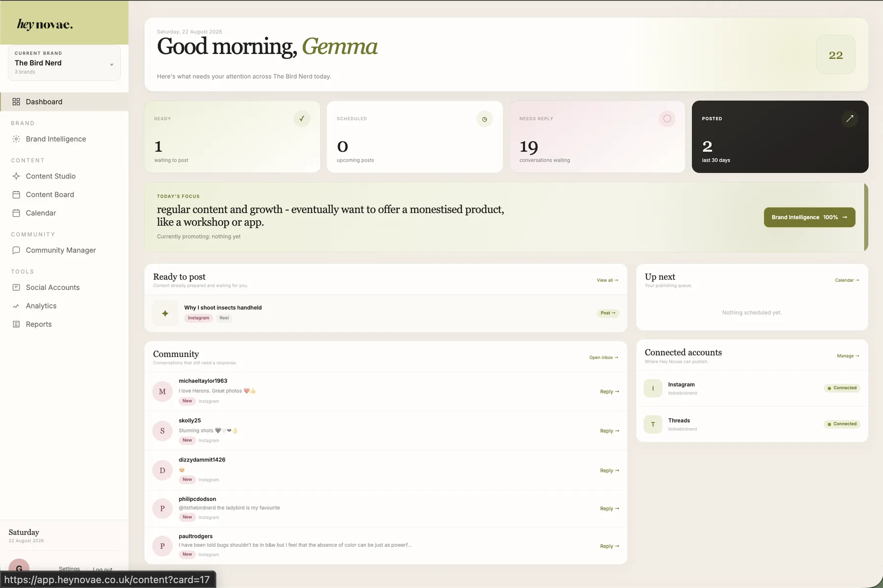Image resolution: width=883 pixels, height=588 pixels.
Task: Click 'Nothing scheduled yet.' text
Action: [x=752, y=312]
